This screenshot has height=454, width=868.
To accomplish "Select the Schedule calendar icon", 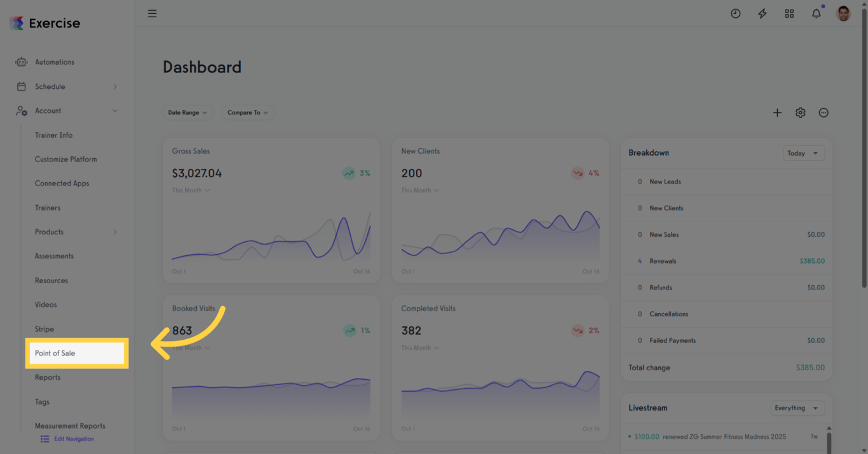I will 22,86.
